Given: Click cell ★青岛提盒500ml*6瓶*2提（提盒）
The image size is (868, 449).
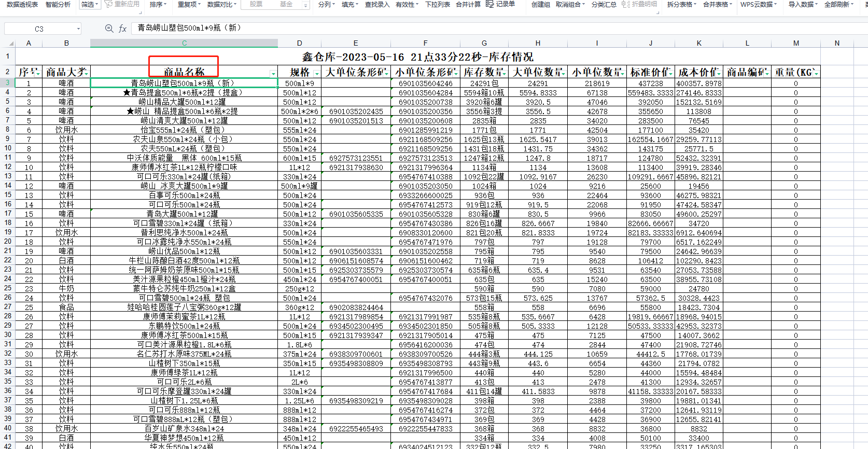Looking at the screenshot, I should pyautogui.click(x=184, y=92).
